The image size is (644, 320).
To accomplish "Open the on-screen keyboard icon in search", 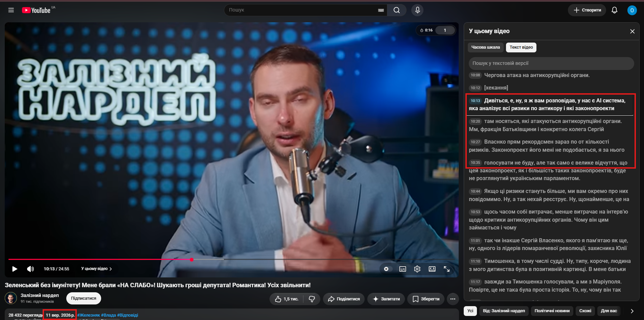I will coord(381,10).
